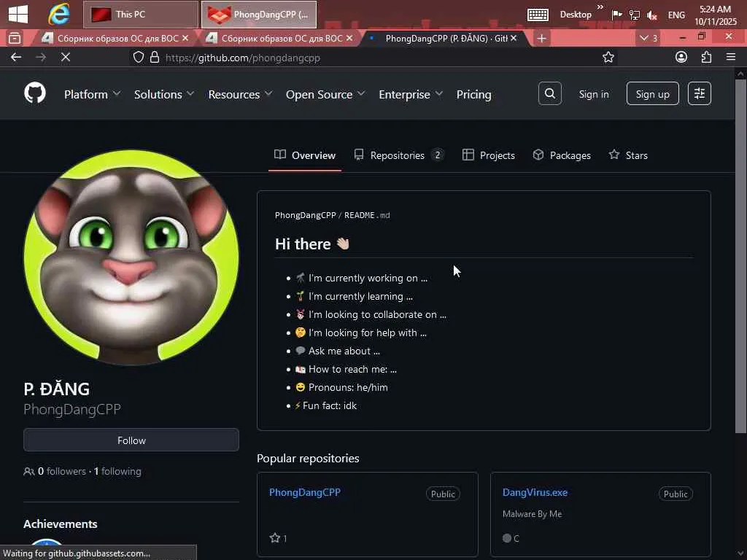
Task: Click the Fun fact: idk line
Action: (326, 405)
